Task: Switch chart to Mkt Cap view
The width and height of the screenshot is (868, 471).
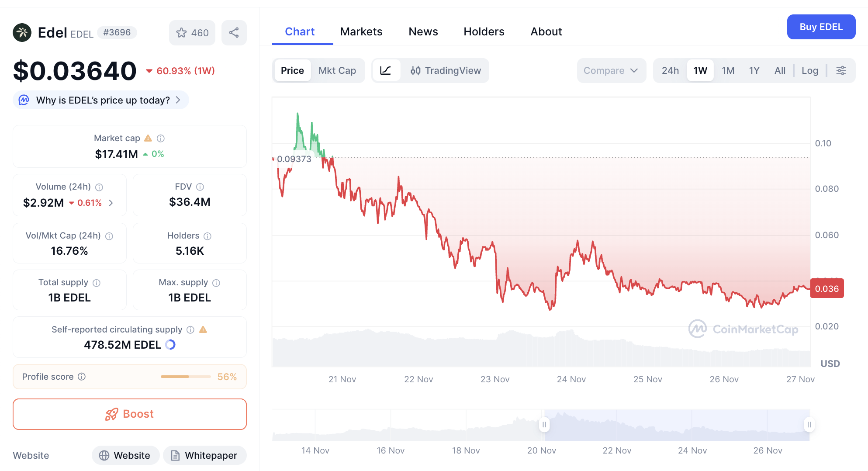Action: coord(337,70)
